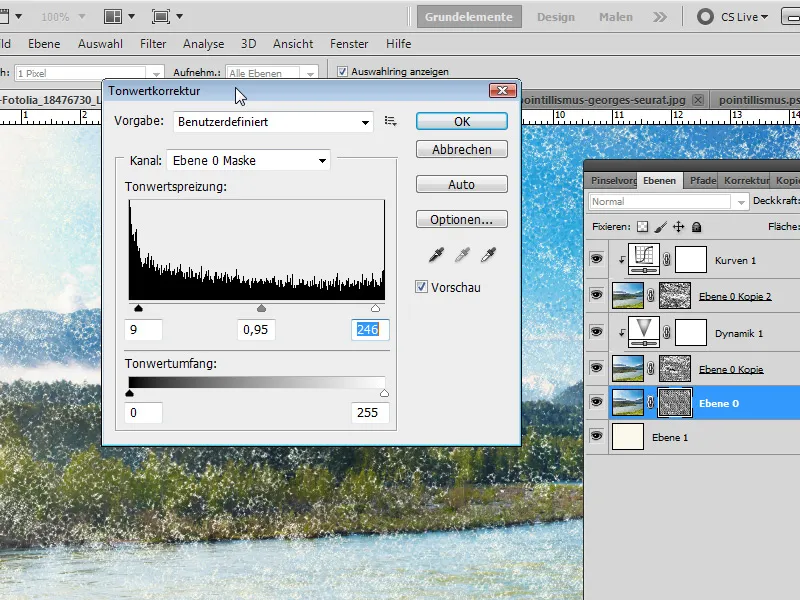The height and width of the screenshot is (600, 800).
Task: Click the Ebene 0 layer mask thumbnail
Action: [x=674, y=403]
